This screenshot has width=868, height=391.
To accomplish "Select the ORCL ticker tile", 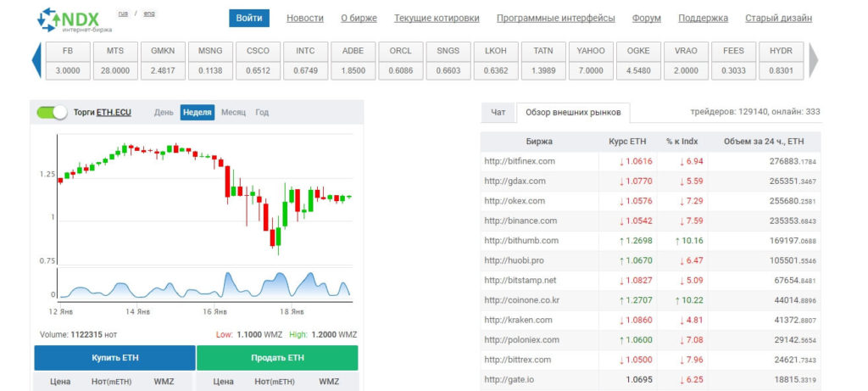I will (401, 60).
